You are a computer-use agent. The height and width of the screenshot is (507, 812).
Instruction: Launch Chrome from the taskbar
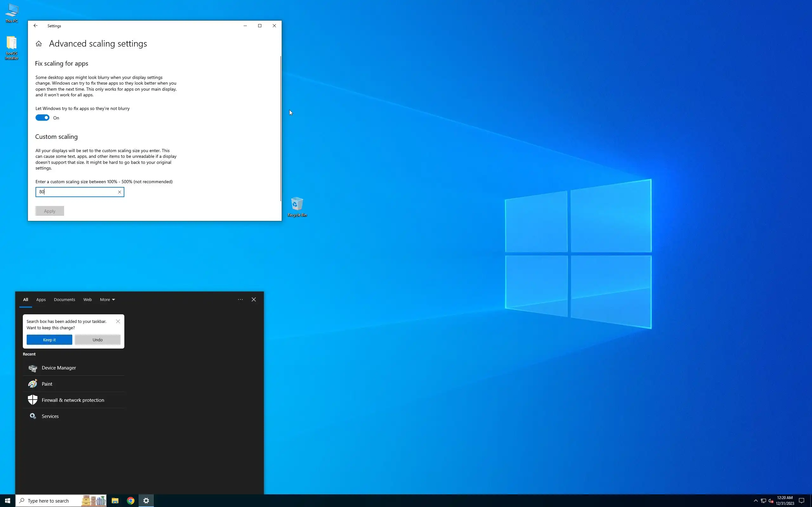tap(131, 501)
